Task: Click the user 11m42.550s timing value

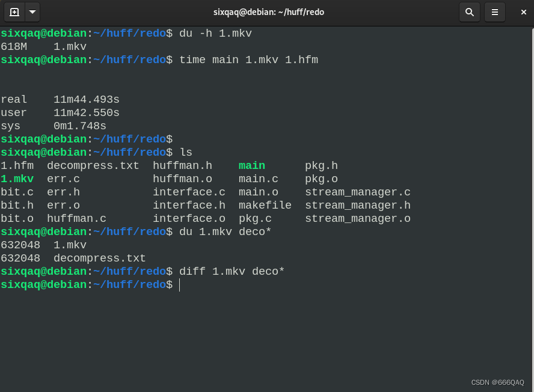Action: 87,112
